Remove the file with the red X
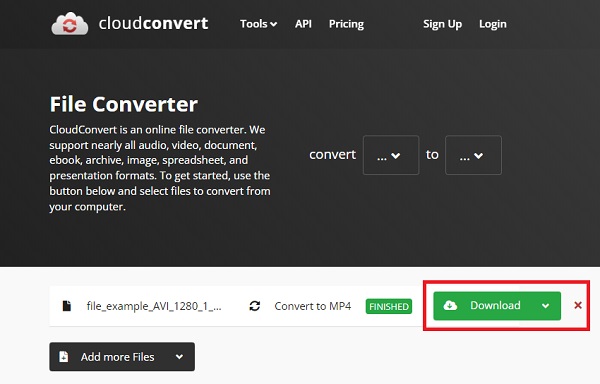 578,305
